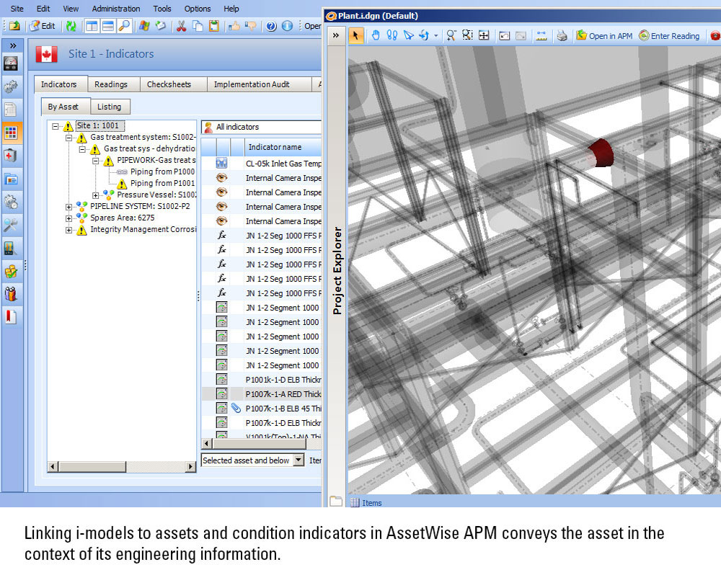Switch to the Checksheets tab
The height and width of the screenshot is (588, 721).
[169, 84]
